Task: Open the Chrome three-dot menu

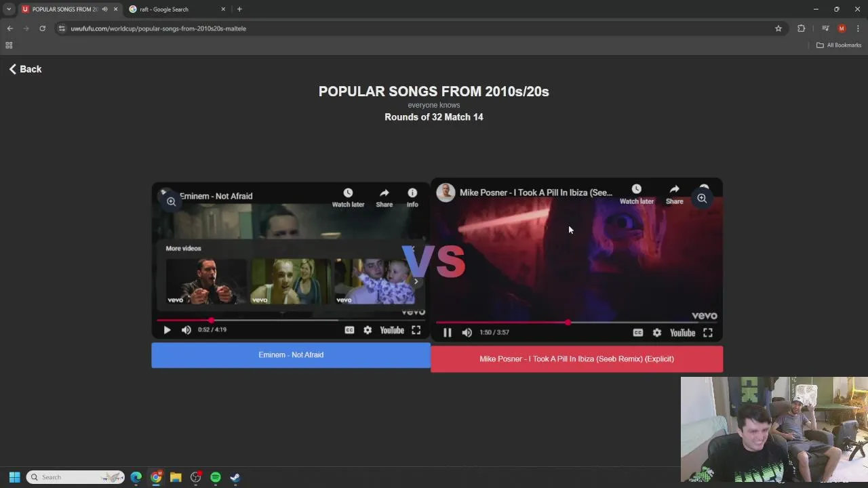Action: click(858, 28)
